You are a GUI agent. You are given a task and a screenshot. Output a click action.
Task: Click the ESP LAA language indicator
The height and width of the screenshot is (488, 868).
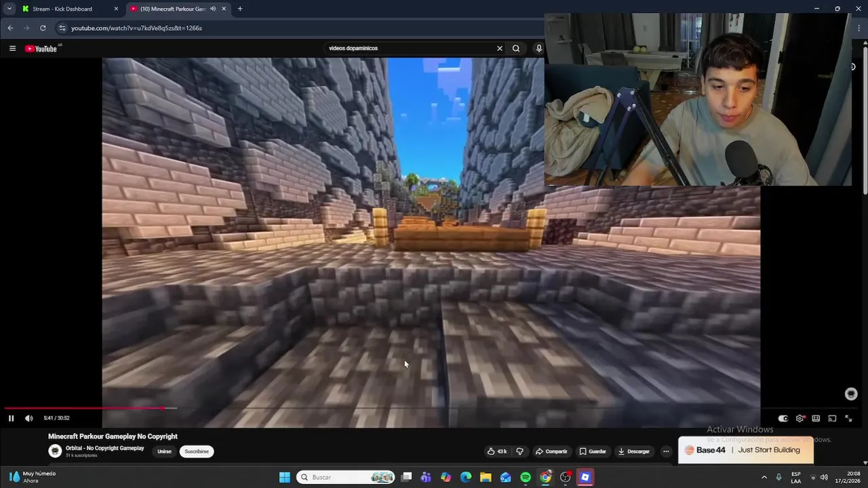pos(796,477)
